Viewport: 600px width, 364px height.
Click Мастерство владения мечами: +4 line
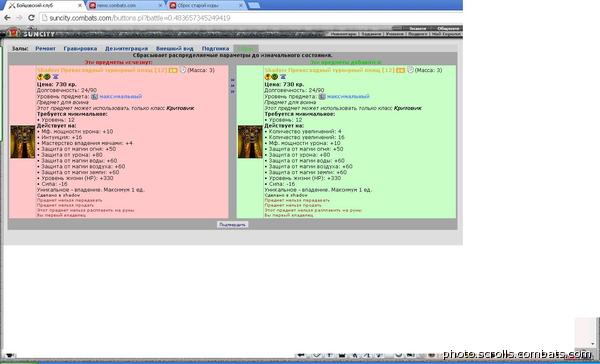point(87,143)
